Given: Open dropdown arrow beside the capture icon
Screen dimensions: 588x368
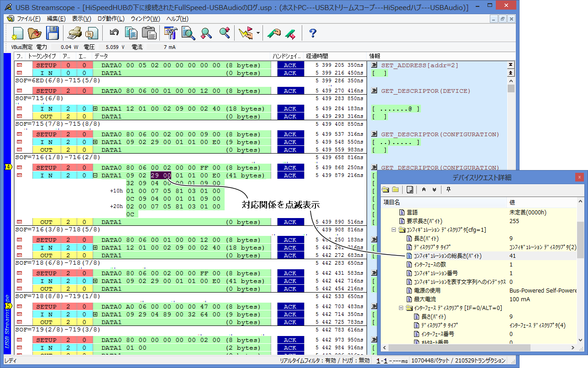Looking at the screenshot, I should (258, 33).
